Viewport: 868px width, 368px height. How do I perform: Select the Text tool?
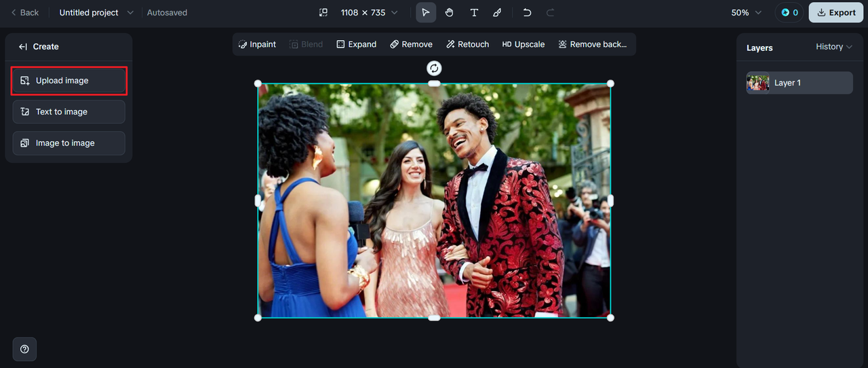pyautogui.click(x=474, y=13)
